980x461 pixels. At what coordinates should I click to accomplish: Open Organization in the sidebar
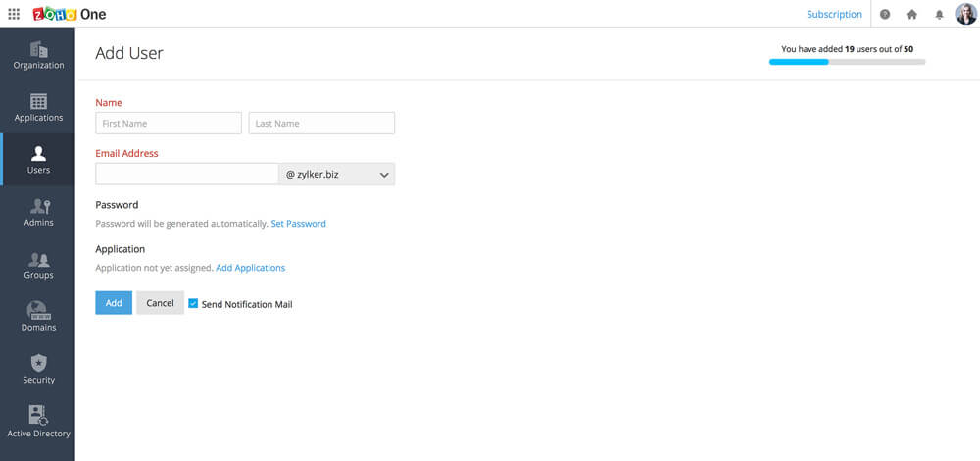coord(38,55)
